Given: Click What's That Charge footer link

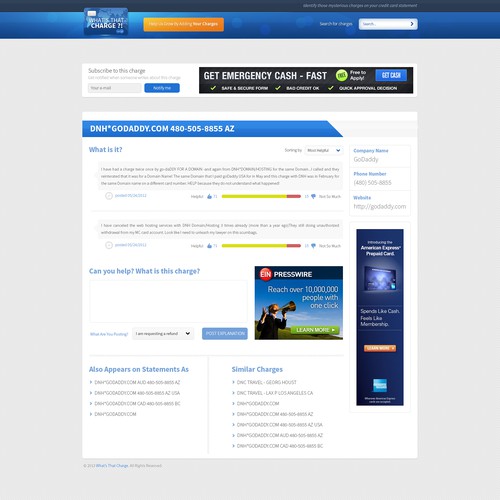Looking at the screenshot, I should [x=112, y=466].
